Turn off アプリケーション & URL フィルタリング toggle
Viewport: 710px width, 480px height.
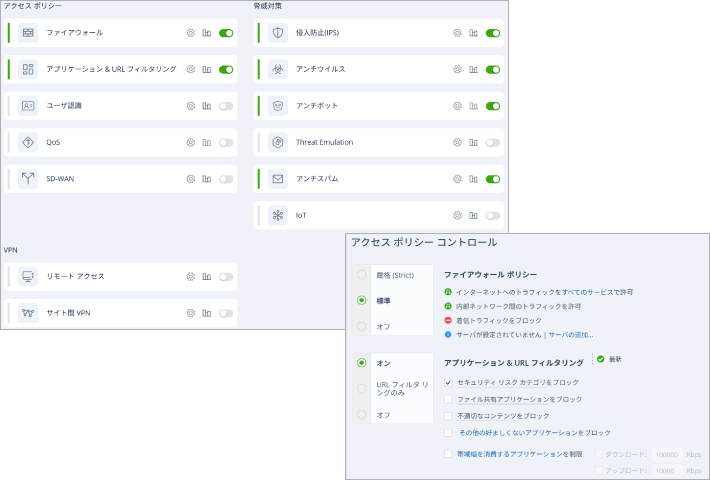(226, 69)
